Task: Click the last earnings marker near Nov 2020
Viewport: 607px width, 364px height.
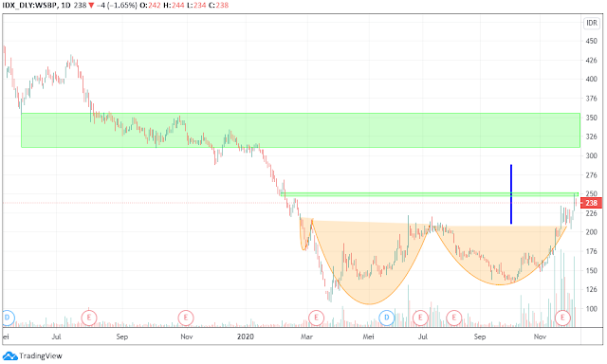Action: pyautogui.click(x=562, y=318)
